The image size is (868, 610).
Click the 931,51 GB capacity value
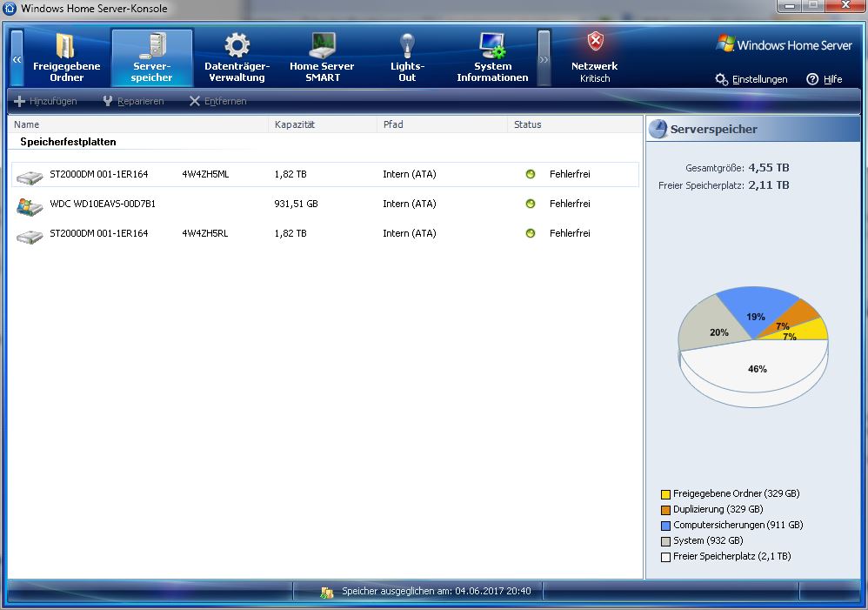(297, 204)
